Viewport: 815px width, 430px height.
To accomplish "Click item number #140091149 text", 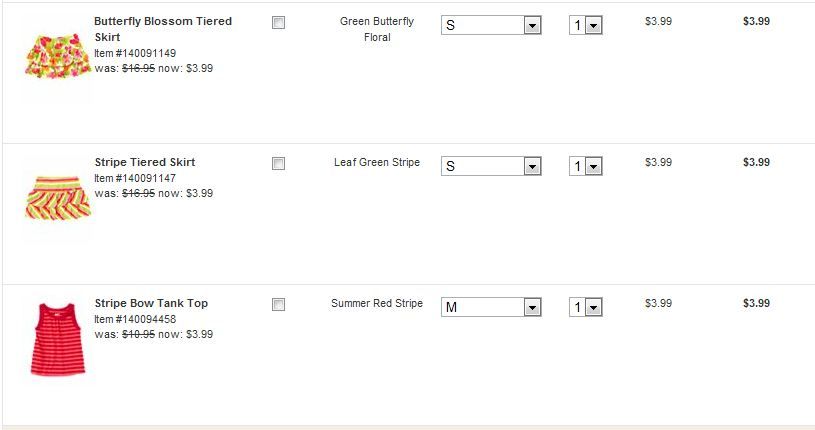I will tap(135, 53).
